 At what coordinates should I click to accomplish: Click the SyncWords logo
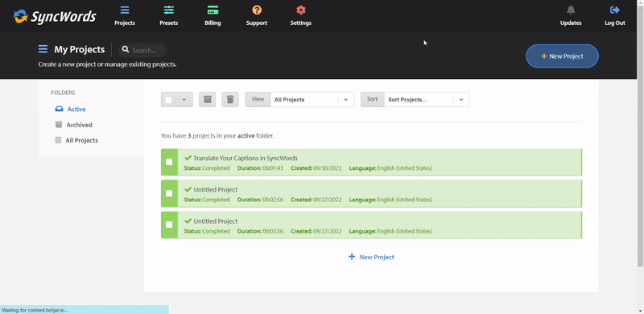(55, 16)
